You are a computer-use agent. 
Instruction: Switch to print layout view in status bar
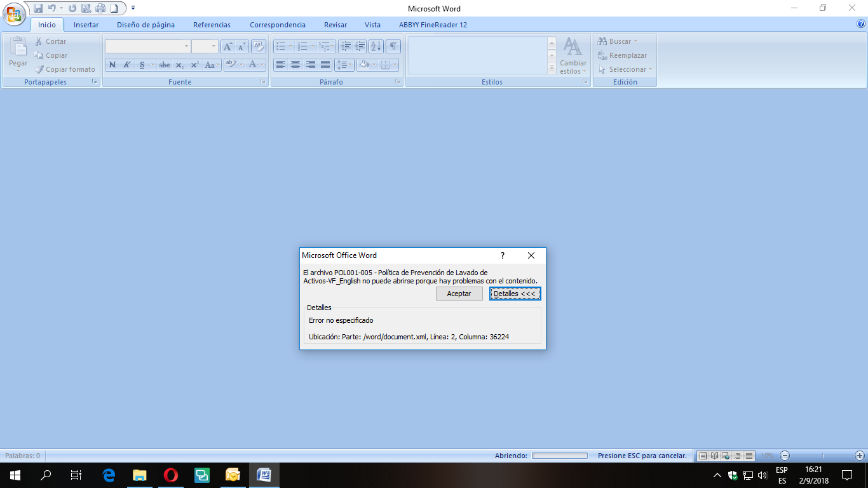point(703,456)
